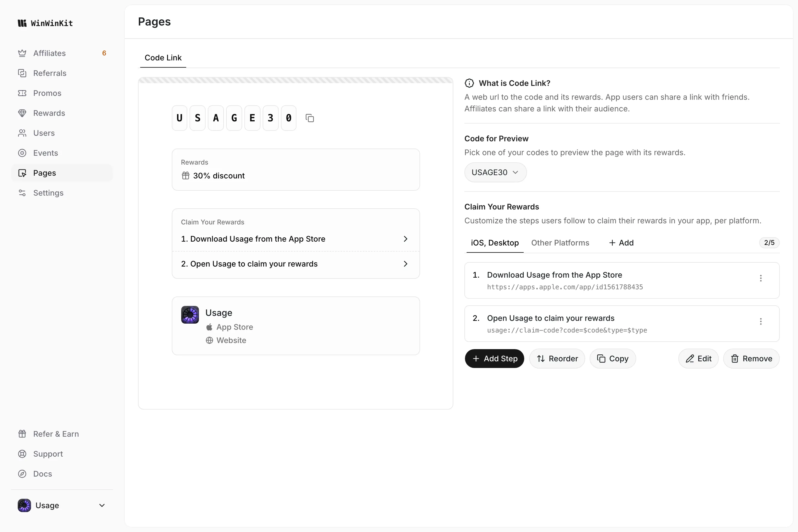Open App Store link in Usage card
Viewport: 798px width, 532px height.
pyautogui.click(x=229, y=327)
